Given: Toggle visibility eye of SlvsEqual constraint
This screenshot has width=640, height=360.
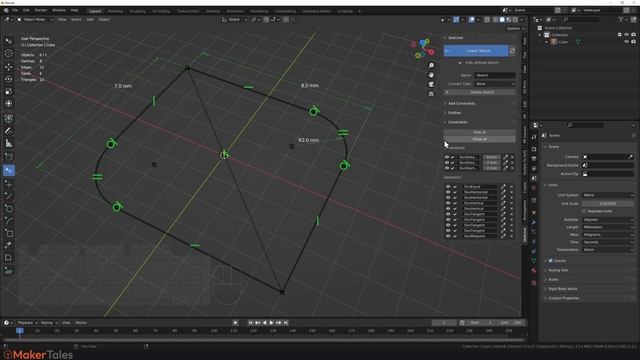Looking at the screenshot, I should [448, 187].
